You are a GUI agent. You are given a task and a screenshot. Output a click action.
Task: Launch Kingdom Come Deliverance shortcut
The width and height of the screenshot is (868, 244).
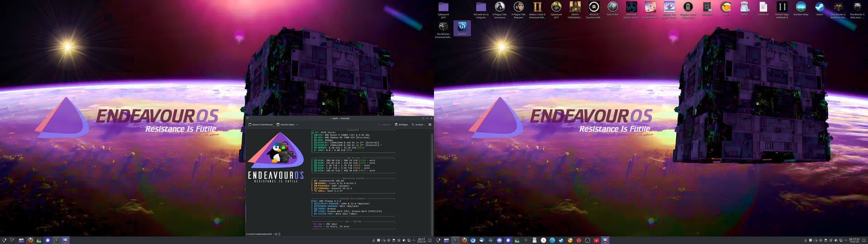[x=688, y=9]
